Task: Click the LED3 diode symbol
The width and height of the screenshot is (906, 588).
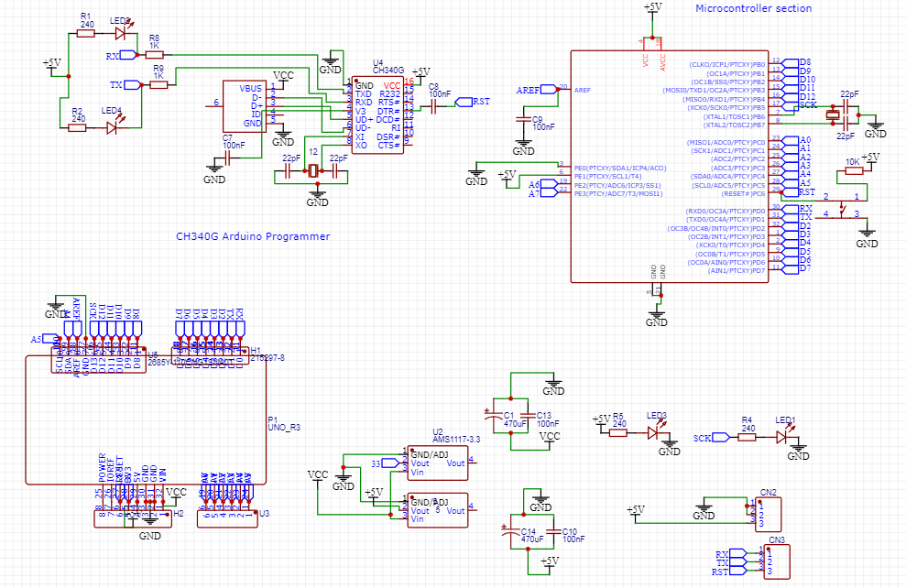Action: point(653,432)
